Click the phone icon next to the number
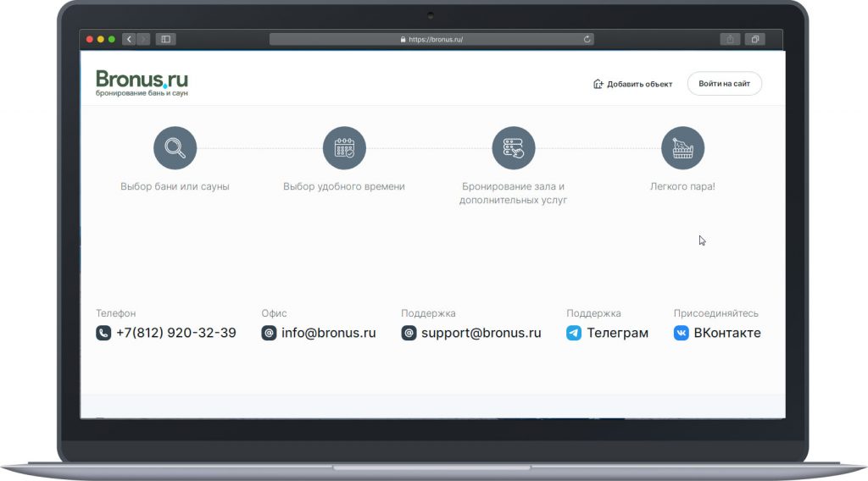868x481 pixels. [103, 333]
